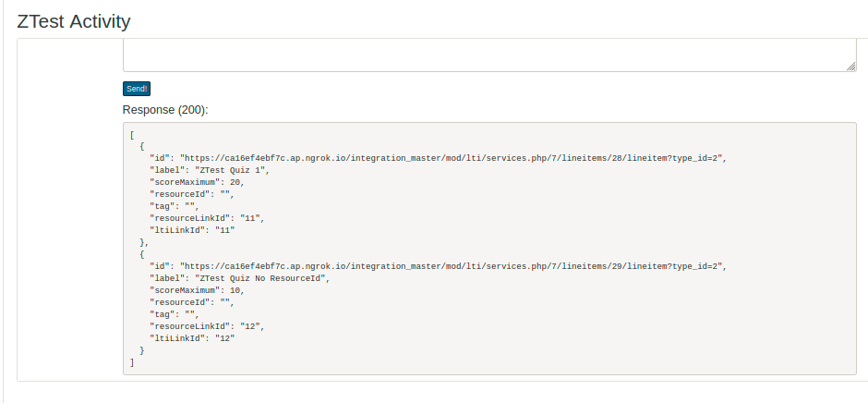868x403 pixels.
Task: Click the first object's tag line
Action: (x=175, y=207)
